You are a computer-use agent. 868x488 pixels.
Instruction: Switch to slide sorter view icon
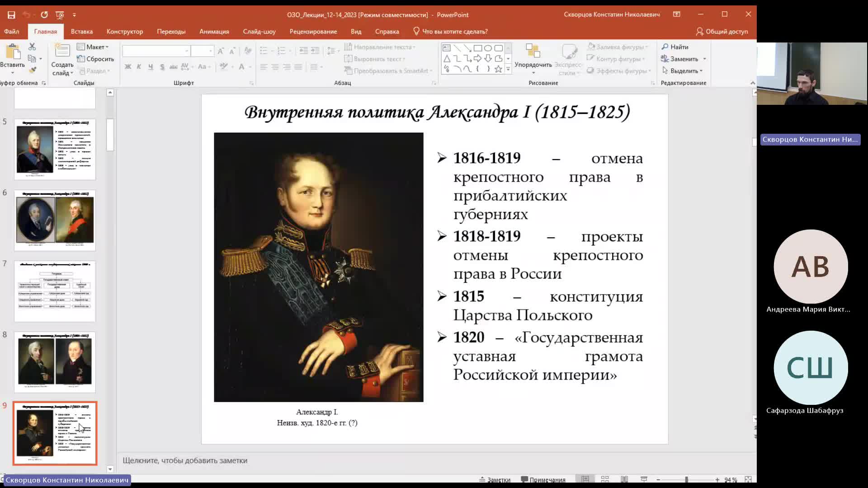click(x=605, y=479)
